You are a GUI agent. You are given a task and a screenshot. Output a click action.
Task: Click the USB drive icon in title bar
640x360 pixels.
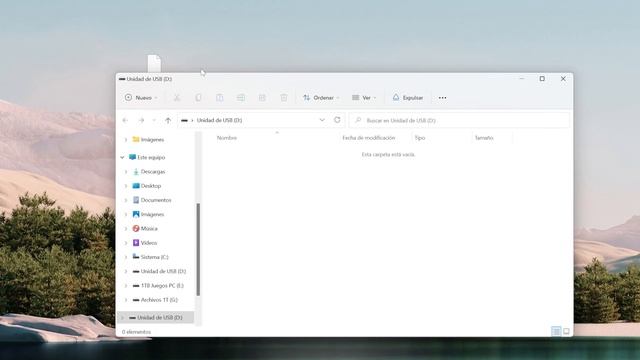[122, 79]
